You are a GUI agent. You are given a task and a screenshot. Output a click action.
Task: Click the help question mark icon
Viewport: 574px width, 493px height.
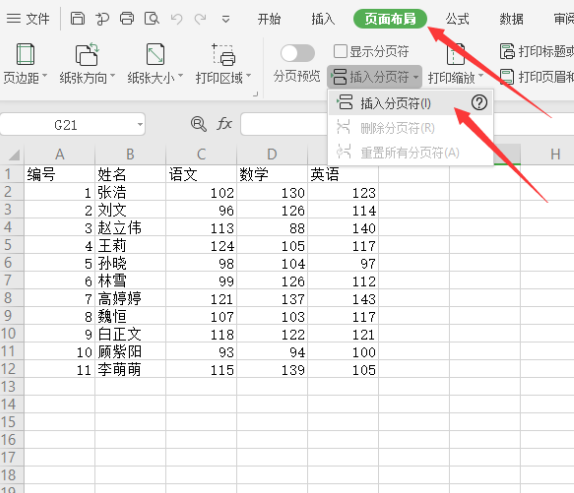479,103
